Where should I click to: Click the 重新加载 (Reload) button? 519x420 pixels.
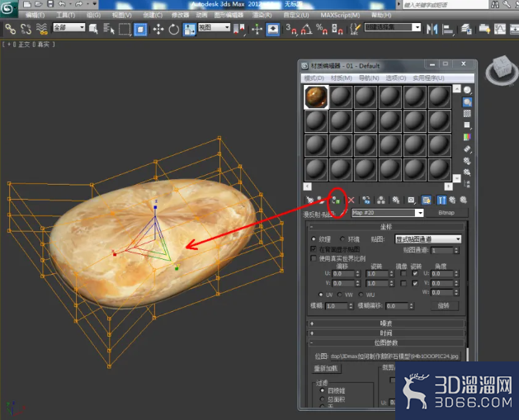(x=325, y=368)
